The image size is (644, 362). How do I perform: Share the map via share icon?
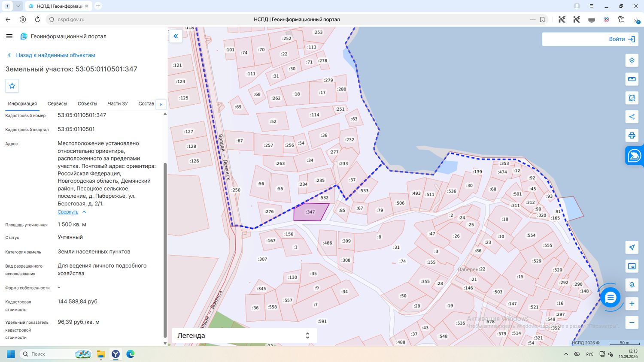click(632, 117)
